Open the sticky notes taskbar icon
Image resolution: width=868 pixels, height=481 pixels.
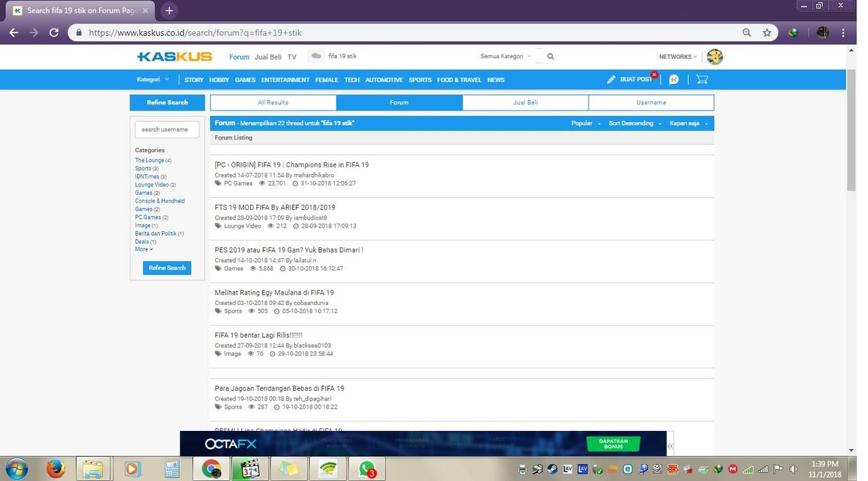289,469
